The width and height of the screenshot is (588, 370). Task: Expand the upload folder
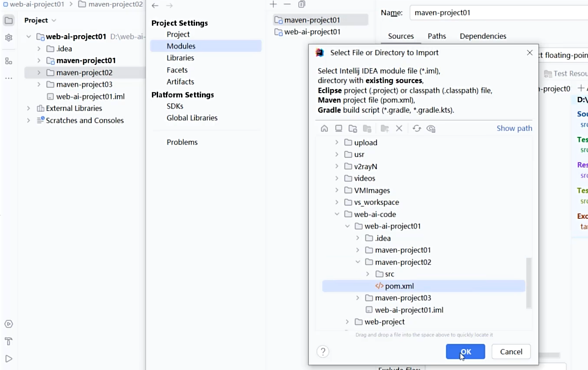click(x=337, y=143)
